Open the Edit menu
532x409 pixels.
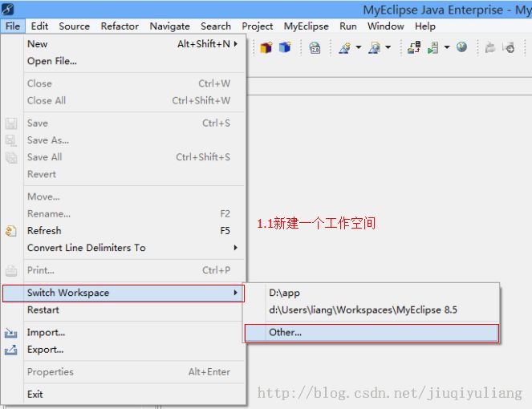point(39,26)
